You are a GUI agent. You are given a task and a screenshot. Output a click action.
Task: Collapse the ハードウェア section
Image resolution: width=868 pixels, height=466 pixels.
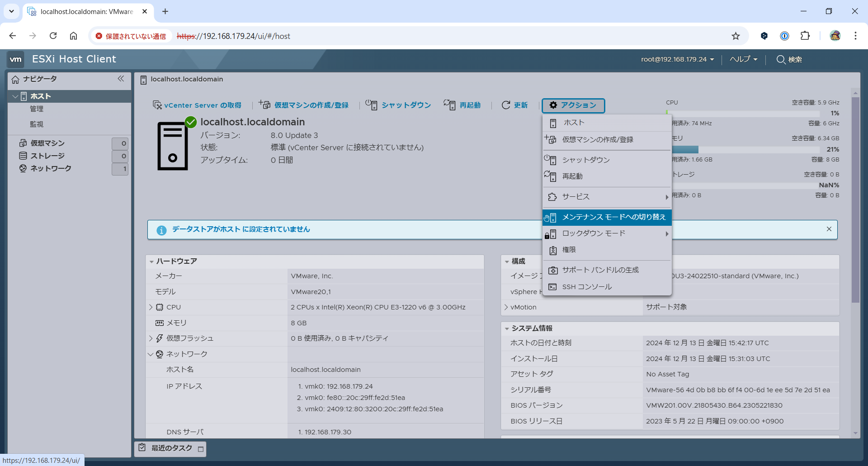(151, 262)
